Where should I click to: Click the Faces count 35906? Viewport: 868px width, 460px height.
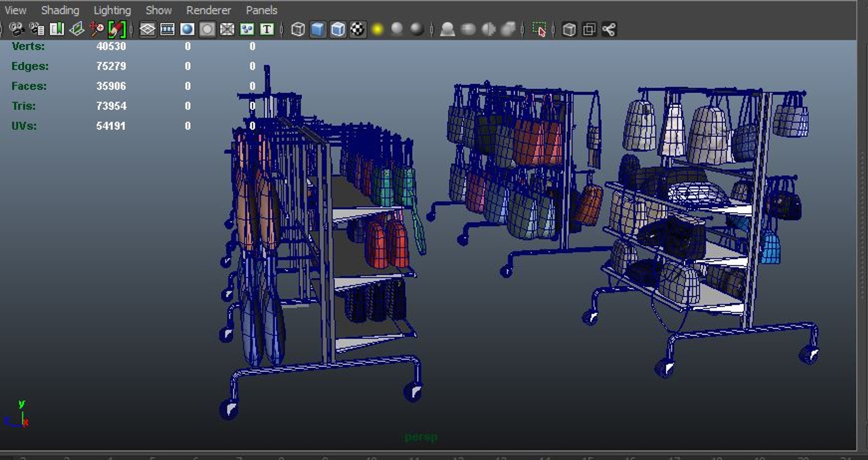(x=111, y=86)
